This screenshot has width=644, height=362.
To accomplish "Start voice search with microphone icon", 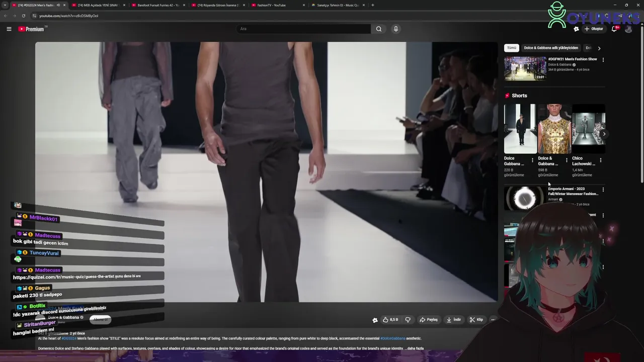I will [x=396, y=29].
